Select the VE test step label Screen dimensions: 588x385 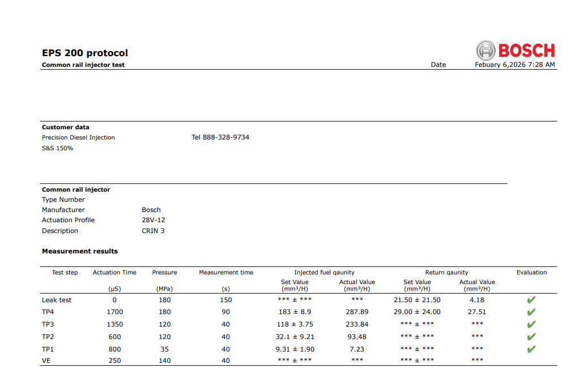tap(46, 361)
